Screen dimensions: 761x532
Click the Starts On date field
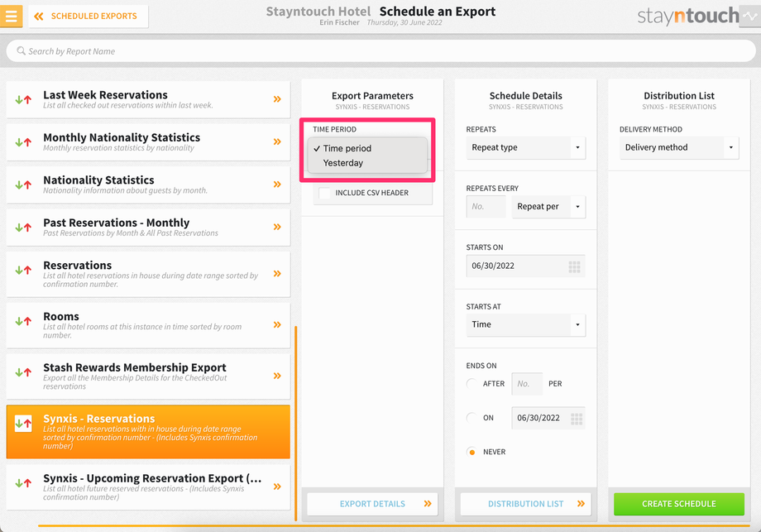[x=525, y=266]
